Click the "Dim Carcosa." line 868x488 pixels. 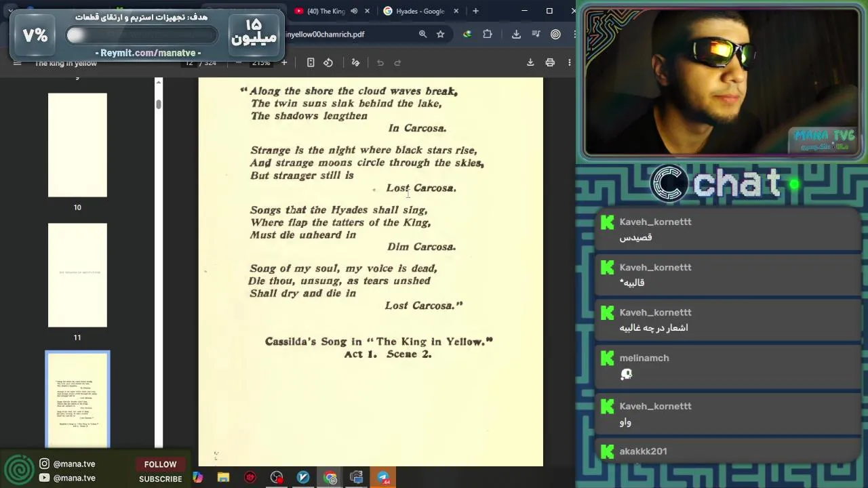tap(421, 247)
